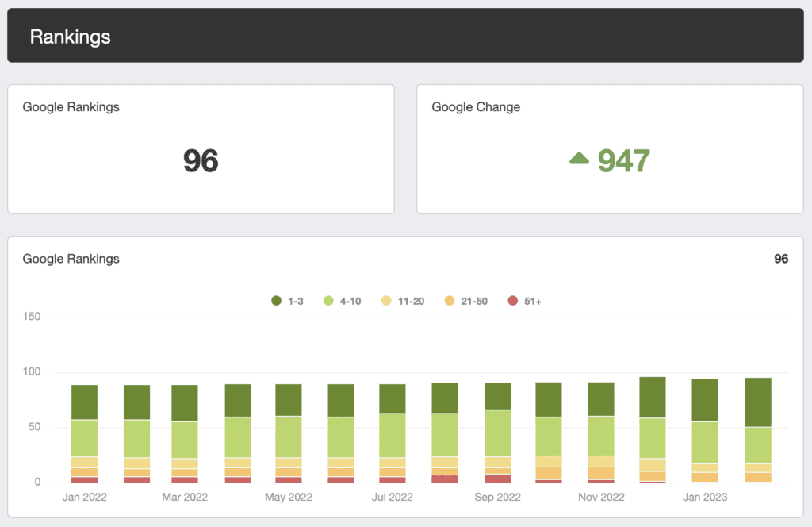
Task: Click the 150 y-axis label
Action: point(32,316)
